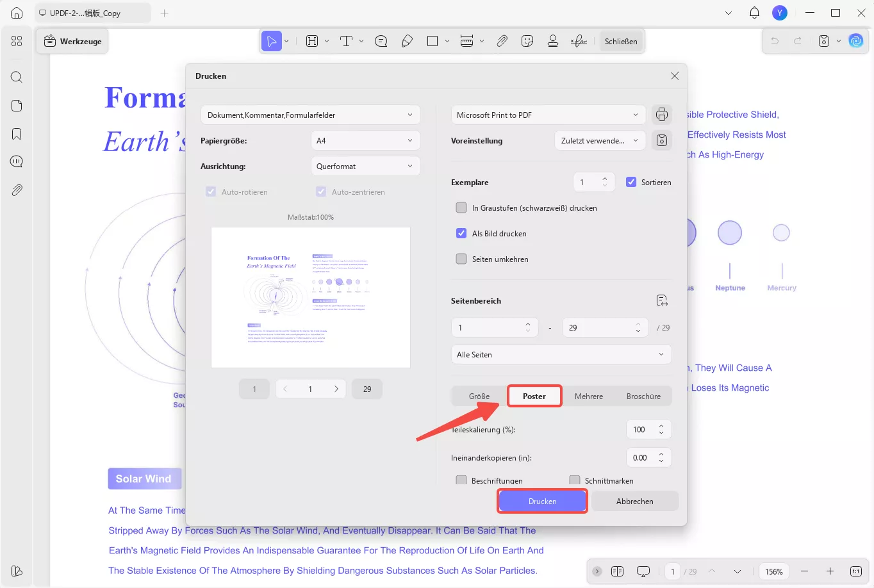Click the Schließen toolbar button

tap(621, 41)
